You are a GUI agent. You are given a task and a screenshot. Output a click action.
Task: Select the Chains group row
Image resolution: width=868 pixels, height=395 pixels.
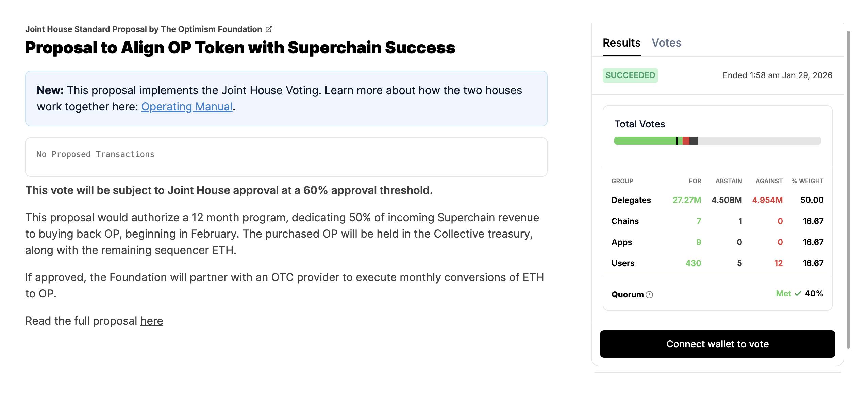pos(625,221)
